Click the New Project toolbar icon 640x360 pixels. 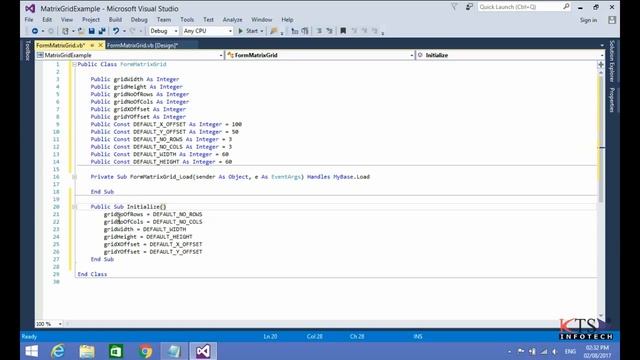(x=65, y=31)
